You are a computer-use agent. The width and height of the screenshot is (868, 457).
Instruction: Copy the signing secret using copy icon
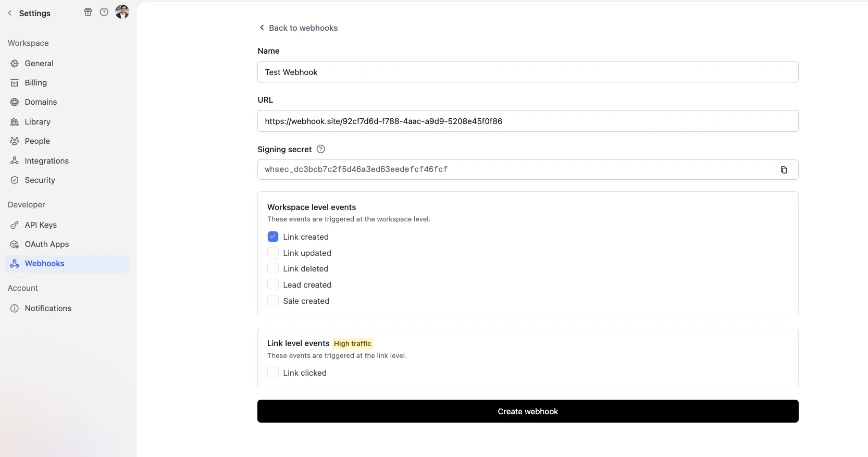click(784, 170)
